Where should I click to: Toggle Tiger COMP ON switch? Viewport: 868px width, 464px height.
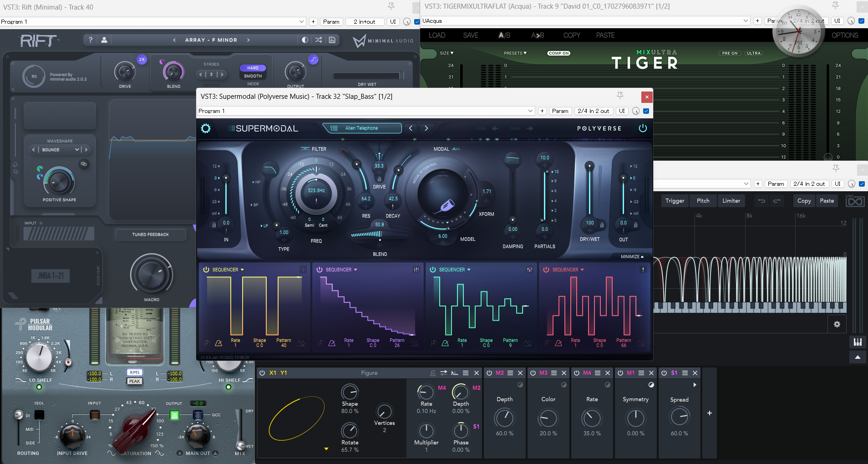coord(559,53)
